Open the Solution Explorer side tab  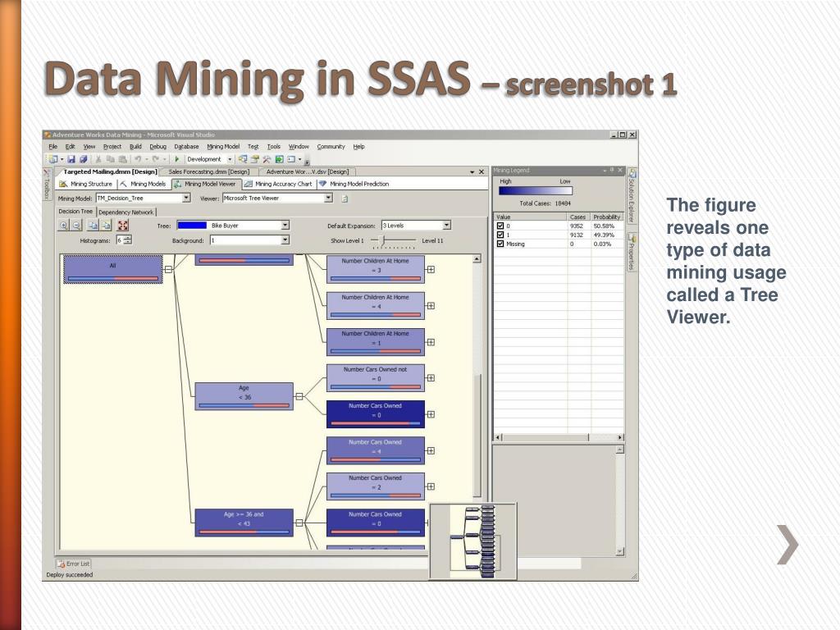point(632,195)
